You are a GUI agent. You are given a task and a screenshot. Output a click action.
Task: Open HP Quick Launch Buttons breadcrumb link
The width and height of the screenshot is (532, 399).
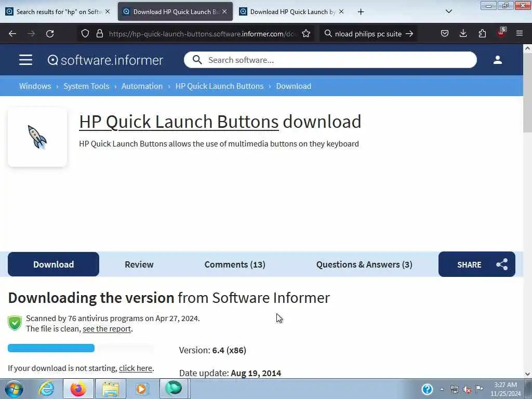click(x=219, y=86)
